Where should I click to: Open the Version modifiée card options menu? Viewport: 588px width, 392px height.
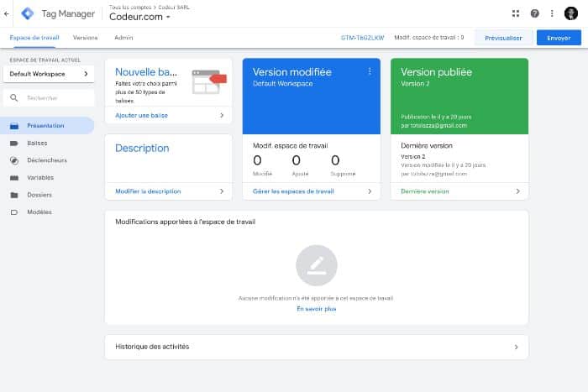pyautogui.click(x=369, y=71)
